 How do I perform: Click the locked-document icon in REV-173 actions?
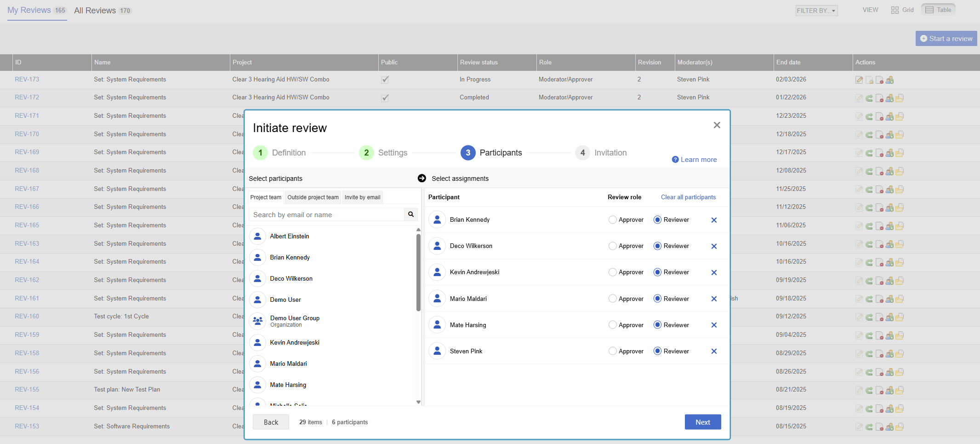[869, 80]
